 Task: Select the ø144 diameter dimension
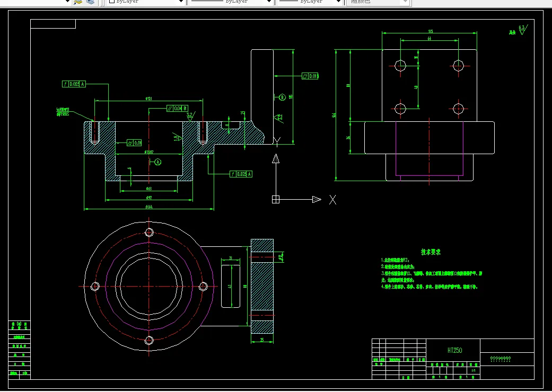point(148,207)
